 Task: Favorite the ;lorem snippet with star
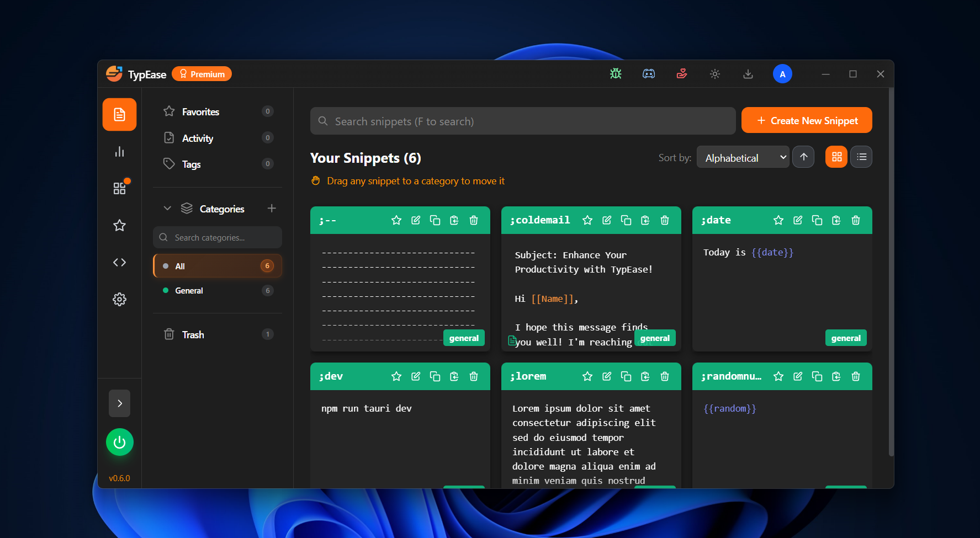[x=587, y=376]
